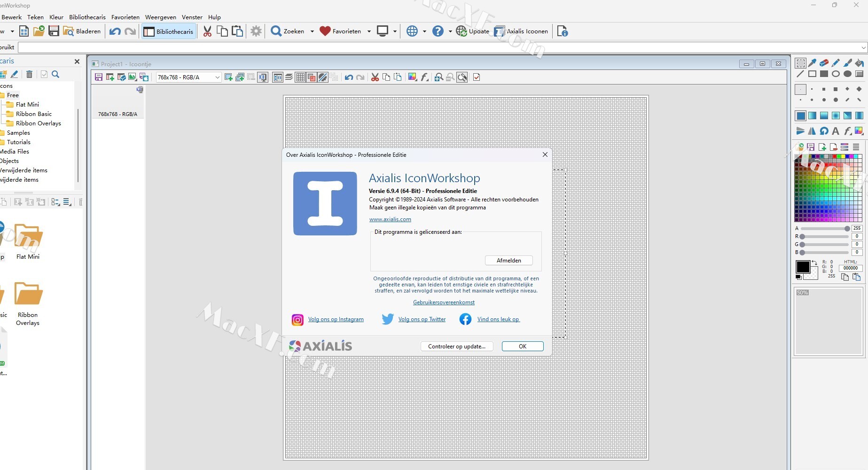Open the effects f icon in editor toolbar
Viewport: 868px width, 470px height.
425,77
